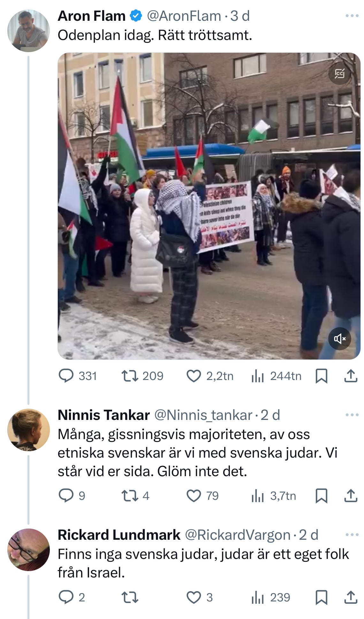The width and height of the screenshot is (364, 619).
Task: Open Aron Flam's profile name
Action: click(92, 16)
